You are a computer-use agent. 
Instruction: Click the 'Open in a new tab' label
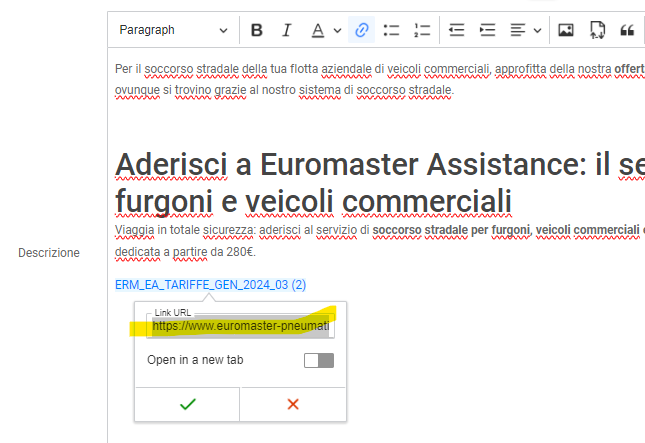195,360
